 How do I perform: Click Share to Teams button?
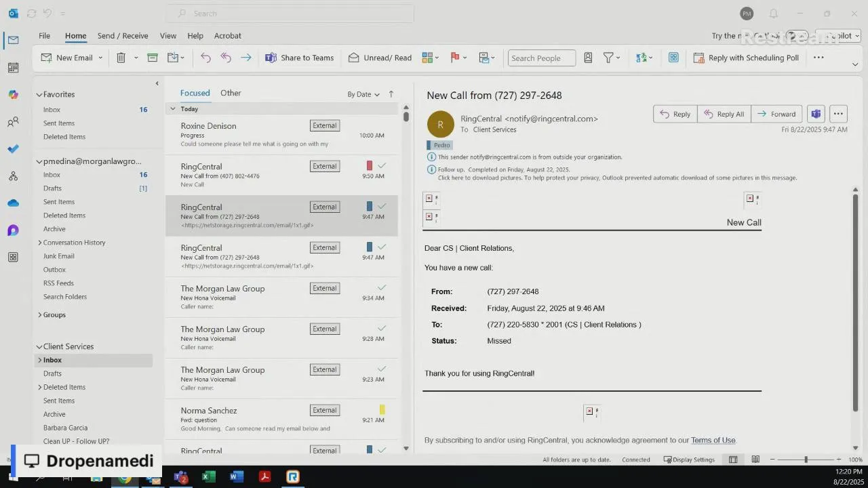pos(299,58)
